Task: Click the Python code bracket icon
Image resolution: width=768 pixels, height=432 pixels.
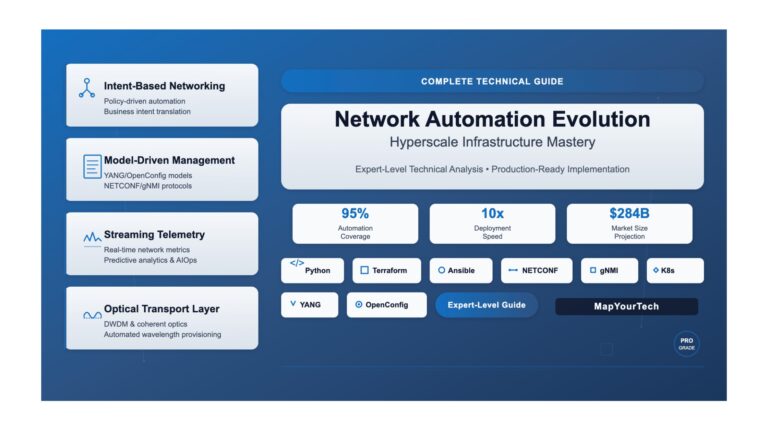Action: [x=297, y=263]
